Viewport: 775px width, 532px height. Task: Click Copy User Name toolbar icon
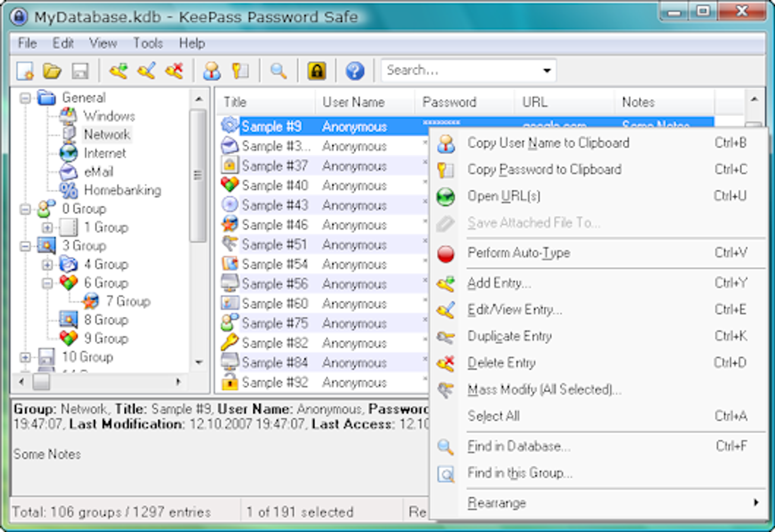212,71
